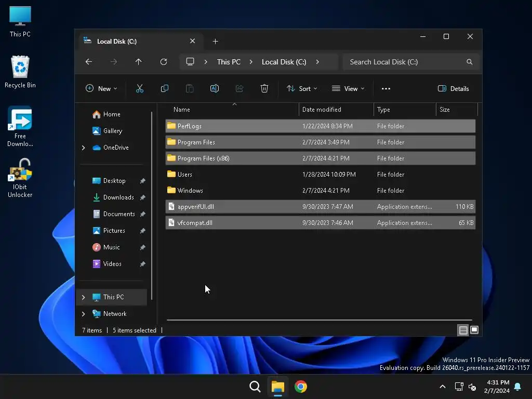Close the Local Disk (C:) tab
Screen dimensions: 532x399
(x=192, y=41)
